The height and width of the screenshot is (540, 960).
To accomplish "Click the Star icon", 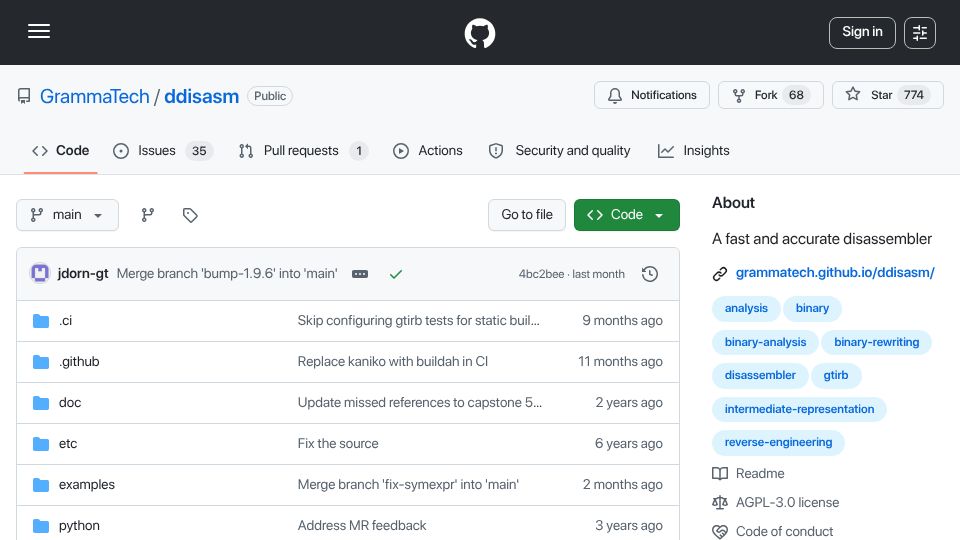I will [x=853, y=94].
